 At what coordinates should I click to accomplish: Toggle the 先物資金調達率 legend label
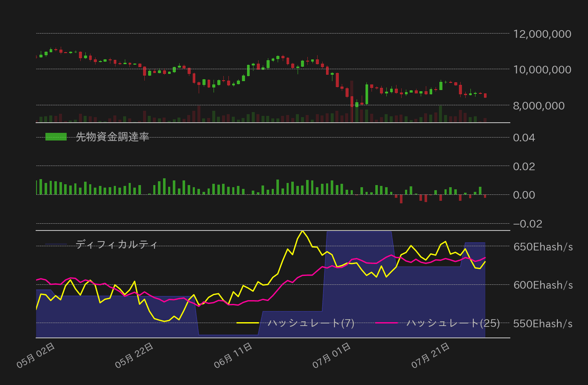(113, 137)
